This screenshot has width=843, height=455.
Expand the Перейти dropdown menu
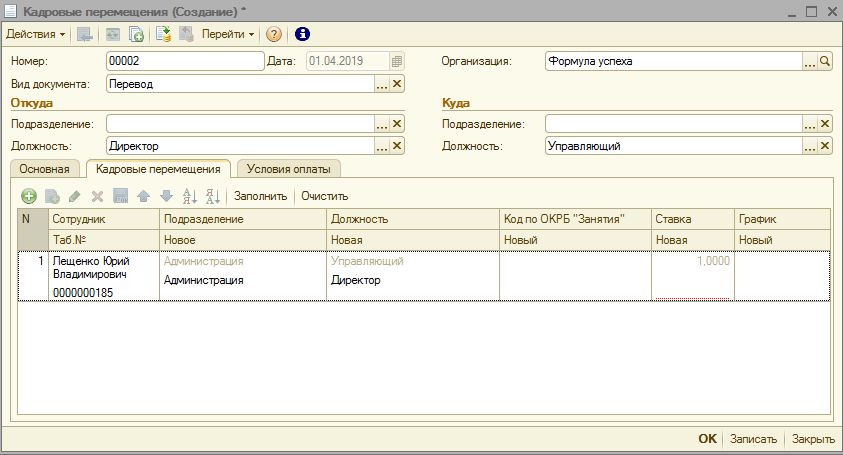point(228,34)
